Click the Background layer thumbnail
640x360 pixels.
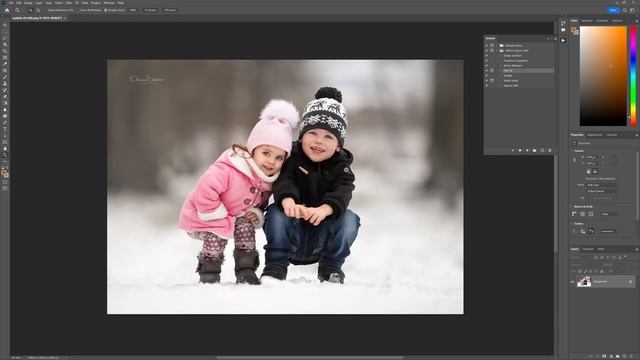(x=584, y=281)
